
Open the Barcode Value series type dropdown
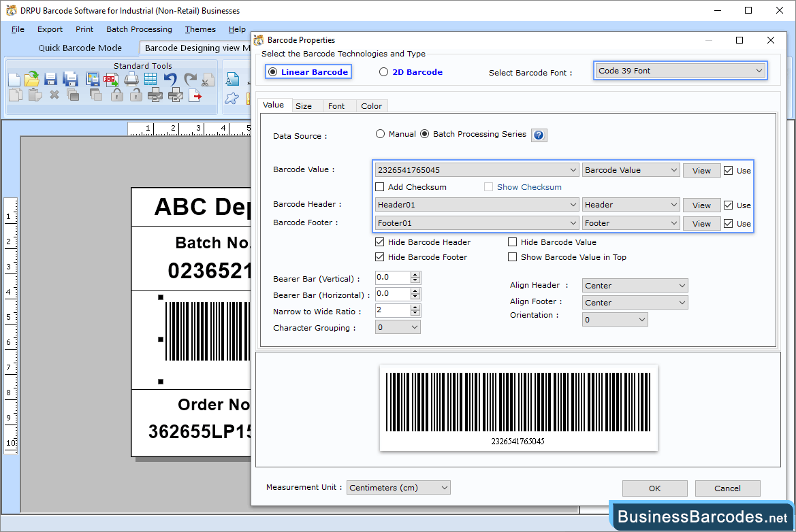631,170
